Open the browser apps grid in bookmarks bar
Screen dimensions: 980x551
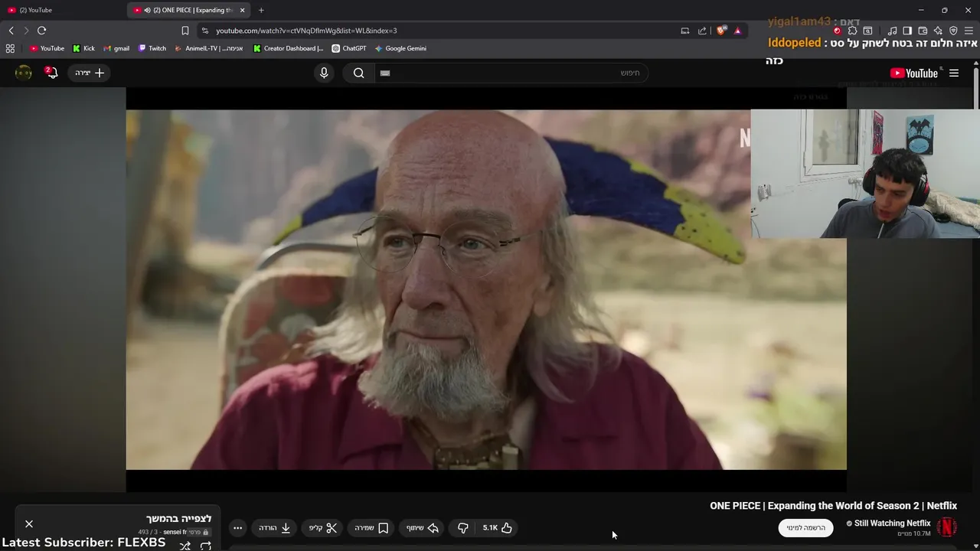pyautogui.click(x=10, y=48)
